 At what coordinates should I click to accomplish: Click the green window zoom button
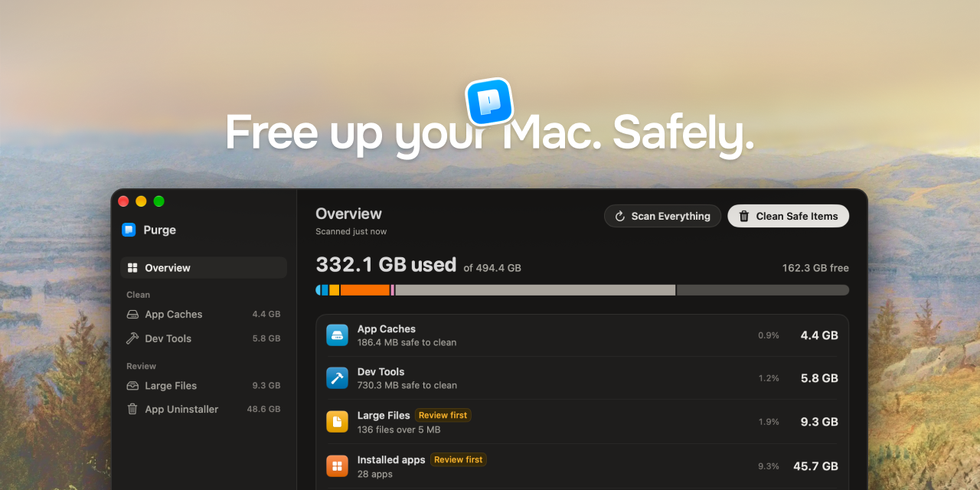pyautogui.click(x=159, y=201)
